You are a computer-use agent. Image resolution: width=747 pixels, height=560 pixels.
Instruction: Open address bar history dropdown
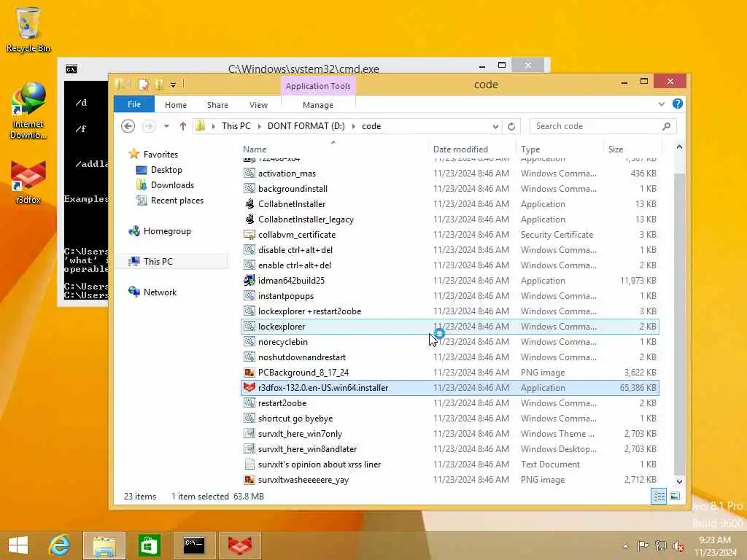pos(495,126)
